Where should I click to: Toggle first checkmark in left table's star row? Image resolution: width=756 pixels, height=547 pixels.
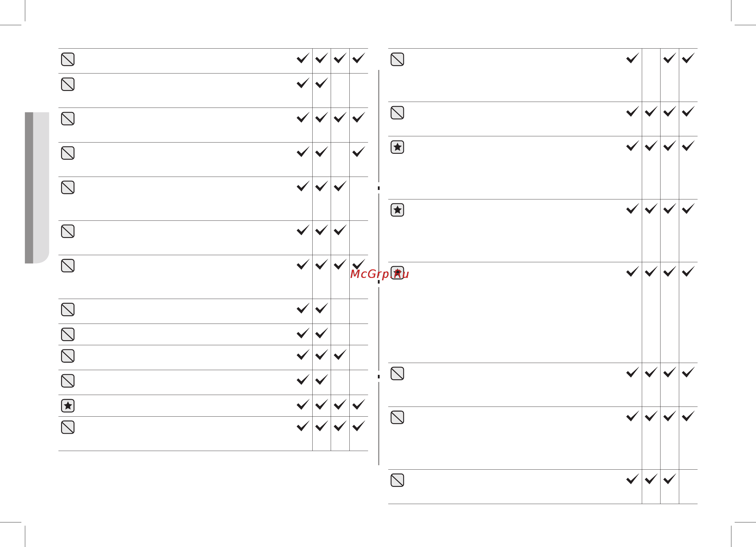[x=303, y=404]
